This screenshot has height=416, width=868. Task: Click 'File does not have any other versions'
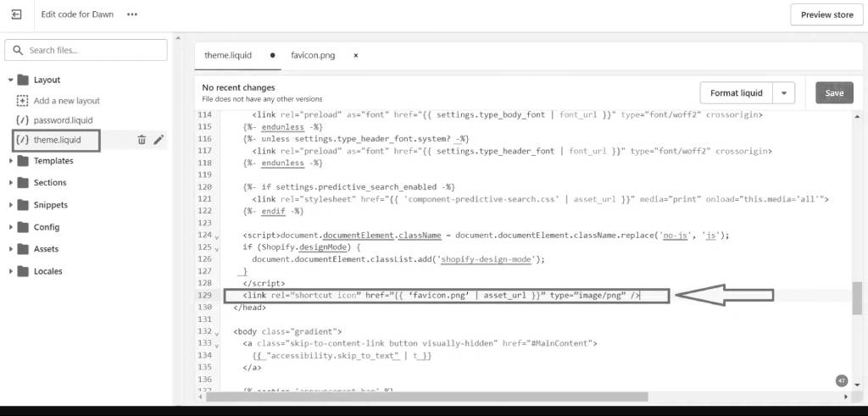pos(262,99)
